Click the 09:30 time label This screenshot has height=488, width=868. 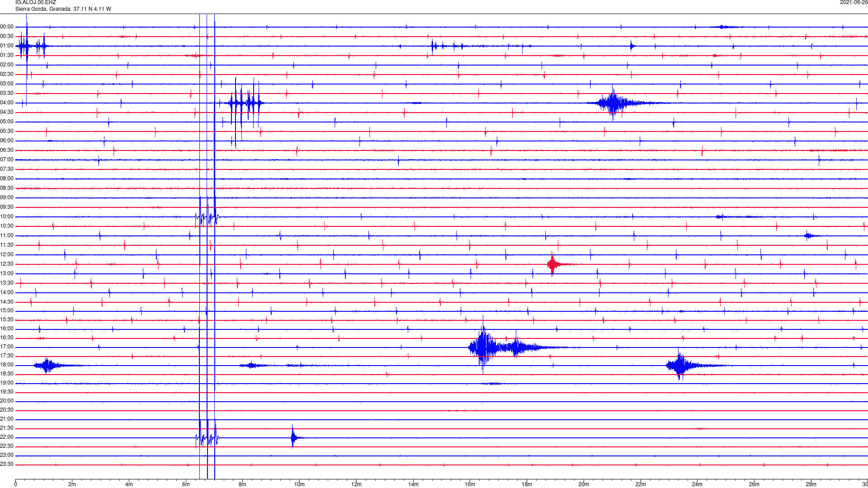[7, 207]
